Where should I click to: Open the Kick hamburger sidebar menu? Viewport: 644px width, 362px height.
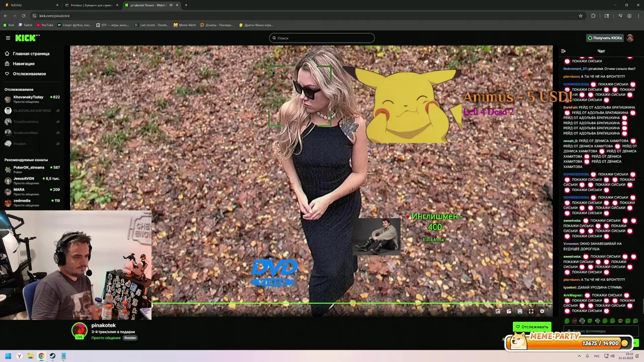pyautogui.click(x=8, y=38)
